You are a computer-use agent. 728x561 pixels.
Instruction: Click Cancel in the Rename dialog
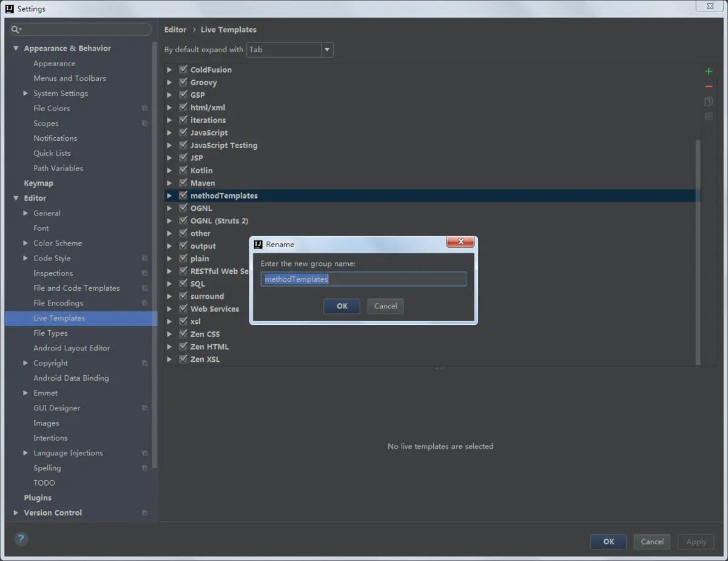pos(385,306)
